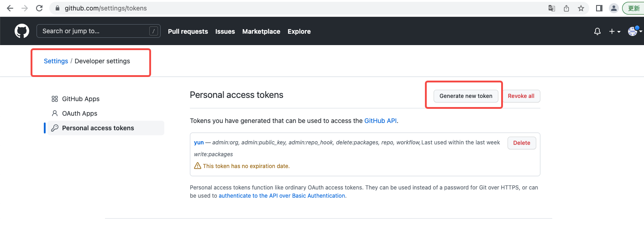Toggle the browser side panel icon
Viewport: 644px width, 230px height.
point(599,8)
